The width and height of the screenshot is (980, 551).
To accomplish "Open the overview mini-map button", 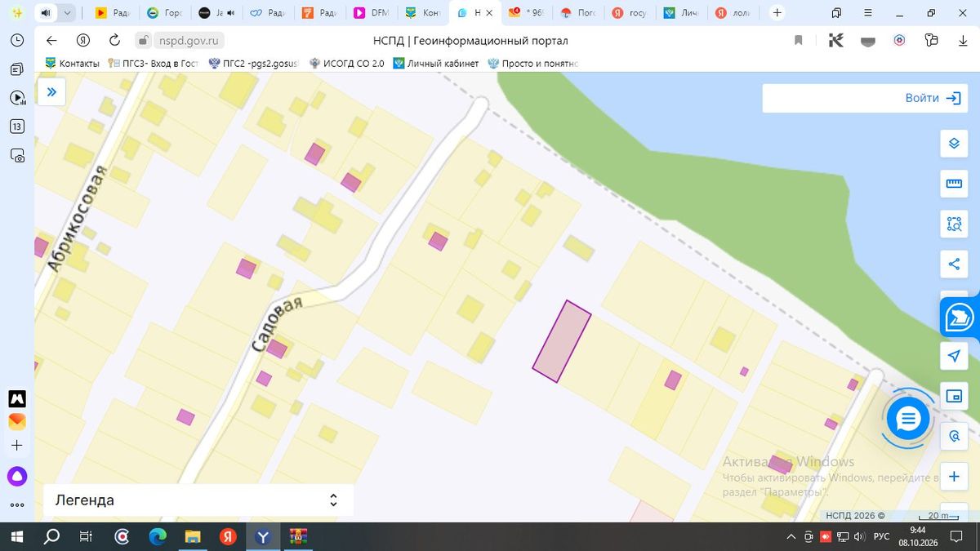I will (x=954, y=396).
